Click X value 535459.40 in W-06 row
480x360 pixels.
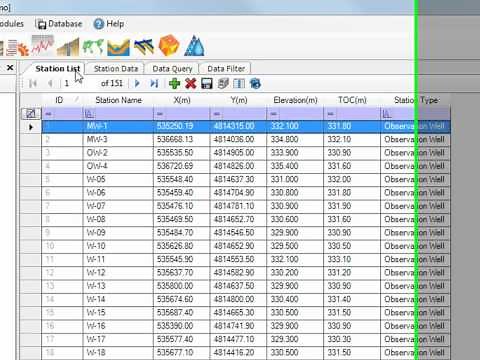pyautogui.click(x=182, y=193)
